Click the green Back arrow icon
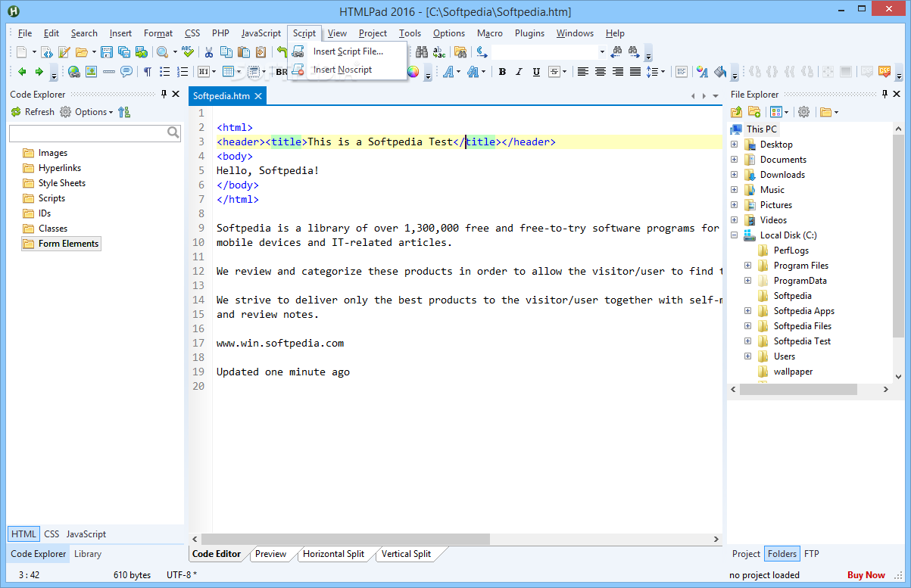 point(22,72)
